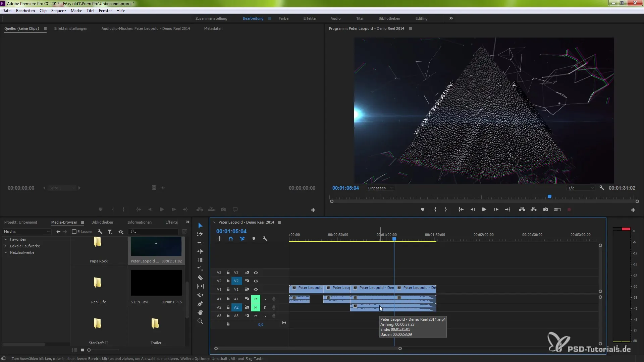Mute audio track A3
Screen dimensions: 644x362
256,316
